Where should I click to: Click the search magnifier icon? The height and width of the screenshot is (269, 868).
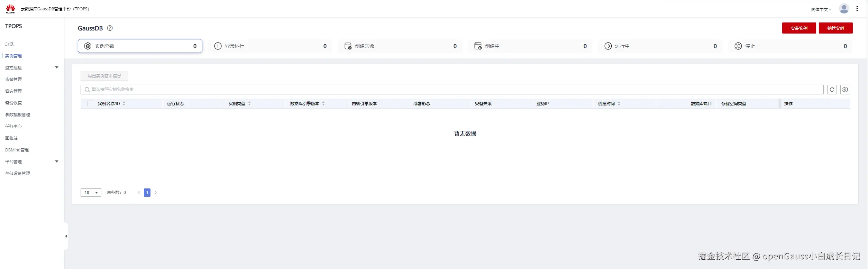(x=87, y=90)
